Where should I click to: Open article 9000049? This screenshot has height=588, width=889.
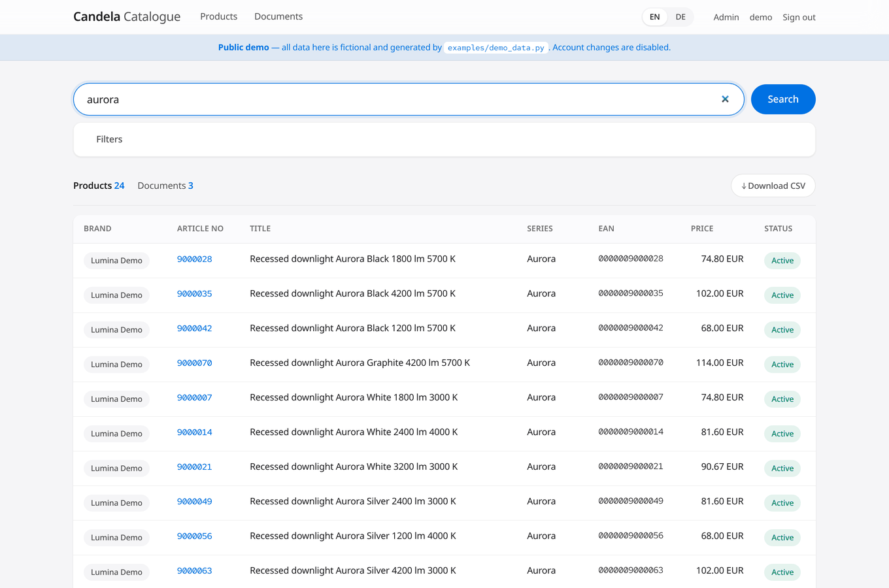point(194,502)
